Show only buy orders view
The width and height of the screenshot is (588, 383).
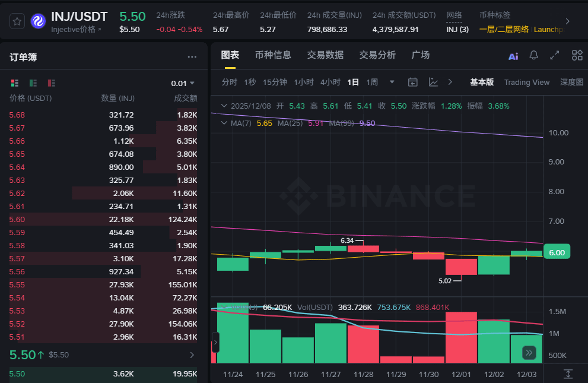[x=33, y=83]
